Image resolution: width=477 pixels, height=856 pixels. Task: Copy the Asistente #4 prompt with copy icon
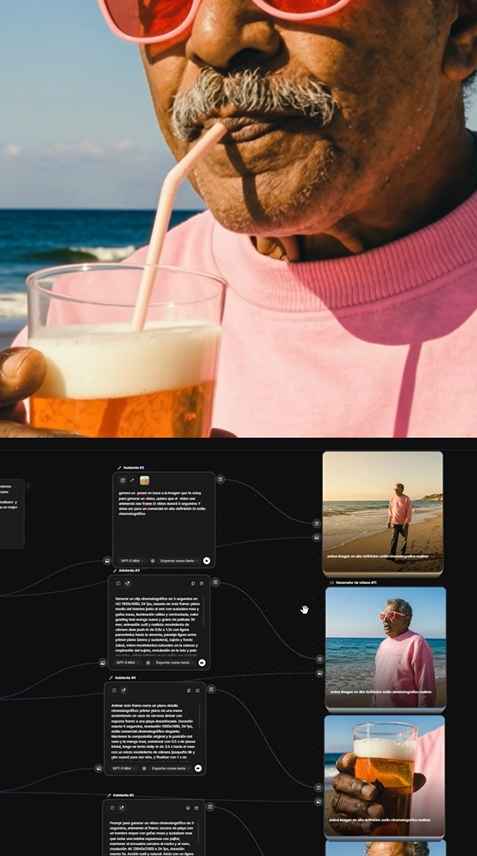[189, 690]
